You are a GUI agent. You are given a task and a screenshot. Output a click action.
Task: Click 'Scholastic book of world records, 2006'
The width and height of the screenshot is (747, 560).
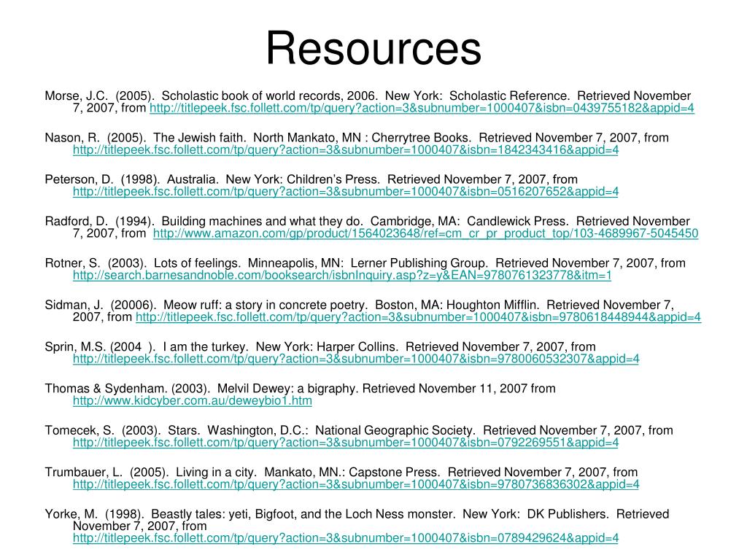coord(269,96)
